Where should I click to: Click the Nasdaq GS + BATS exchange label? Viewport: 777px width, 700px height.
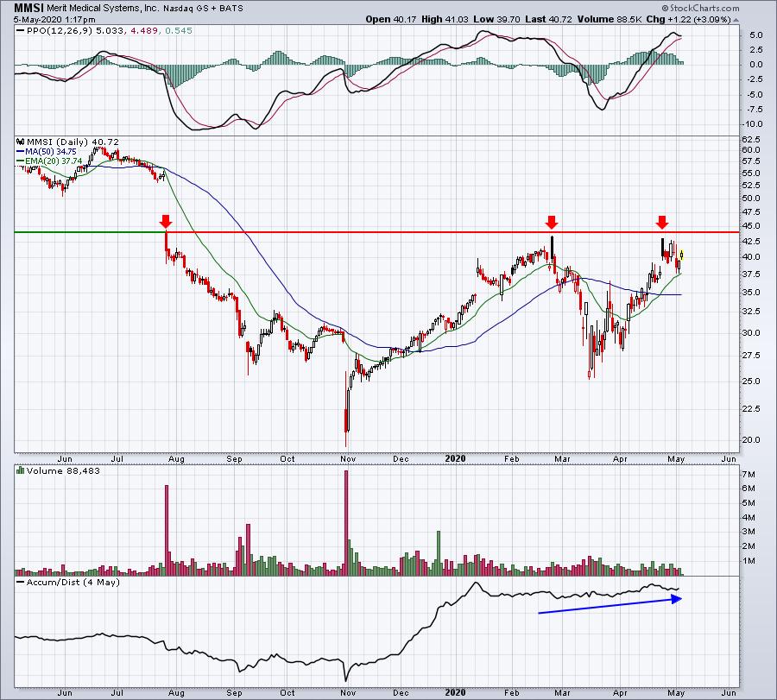[x=204, y=9]
